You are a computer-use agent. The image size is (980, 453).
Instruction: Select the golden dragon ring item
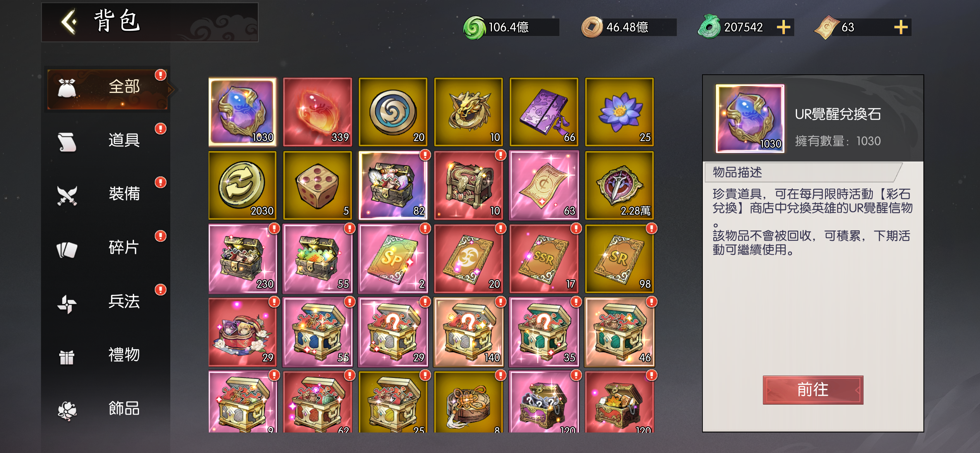click(x=468, y=112)
